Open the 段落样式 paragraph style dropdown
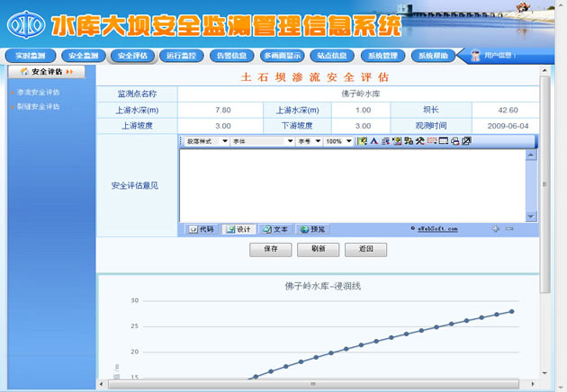567x392 pixels. coord(207,141)
